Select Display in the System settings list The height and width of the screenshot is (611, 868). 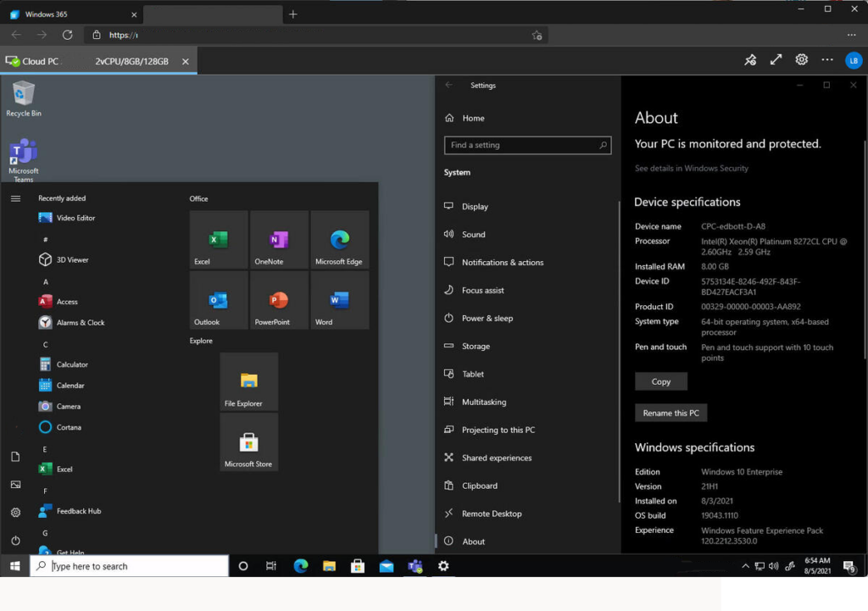[475, 207]
